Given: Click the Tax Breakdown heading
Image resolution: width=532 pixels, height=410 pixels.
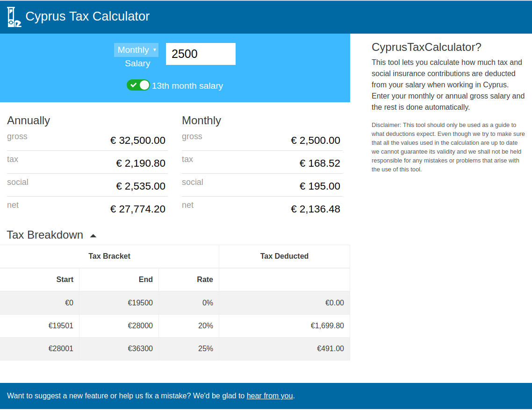Looking at the screenshot, I should point(45,235).
